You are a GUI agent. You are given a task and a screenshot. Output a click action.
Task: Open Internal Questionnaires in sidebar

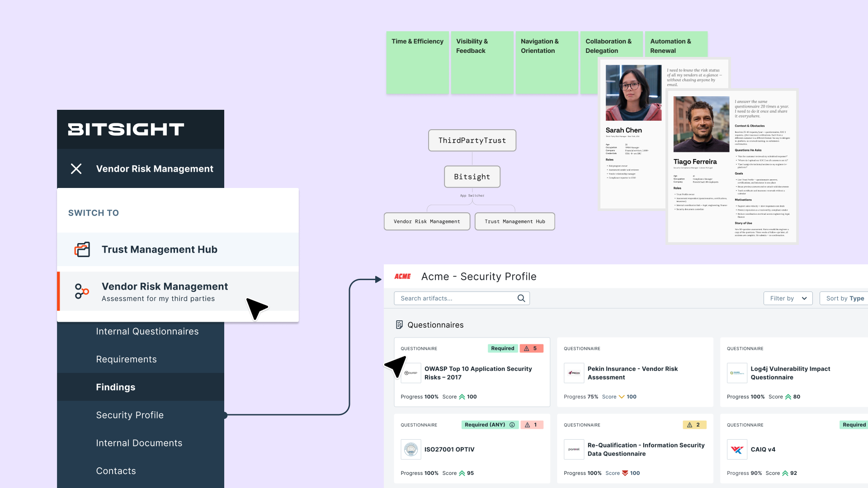tap(147, 331)
